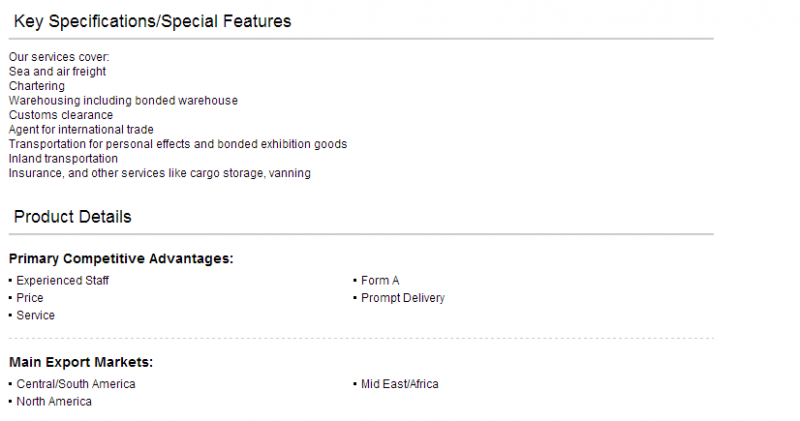
Task: Click the North America market item
Action: pos(54,402)
